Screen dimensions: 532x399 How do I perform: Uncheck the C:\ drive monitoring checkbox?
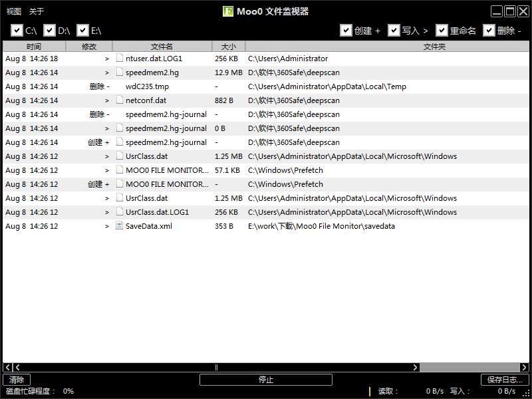[x=17, y=30]
